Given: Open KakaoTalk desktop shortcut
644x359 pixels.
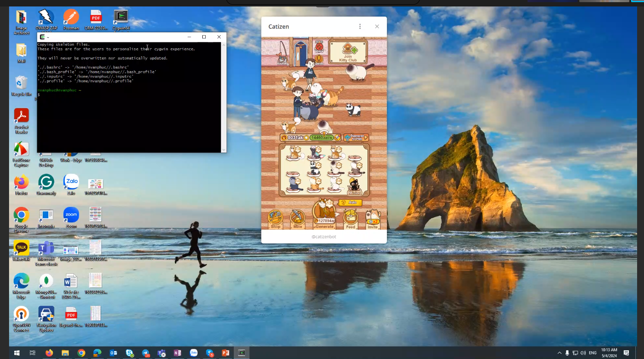Looking at the screenshot, I should pos(21,251).
